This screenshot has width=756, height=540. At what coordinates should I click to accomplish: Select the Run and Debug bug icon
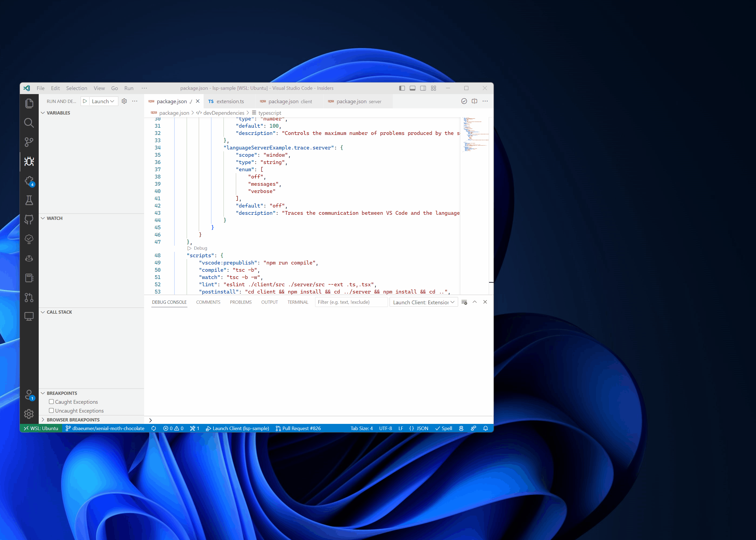pyautogui.click(x=29, y=162)
